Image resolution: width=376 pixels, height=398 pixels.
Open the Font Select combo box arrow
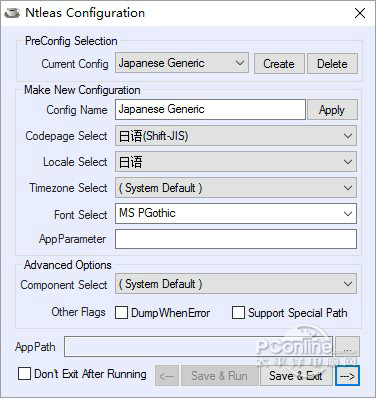pyautogui.click(x=348, y=213)
